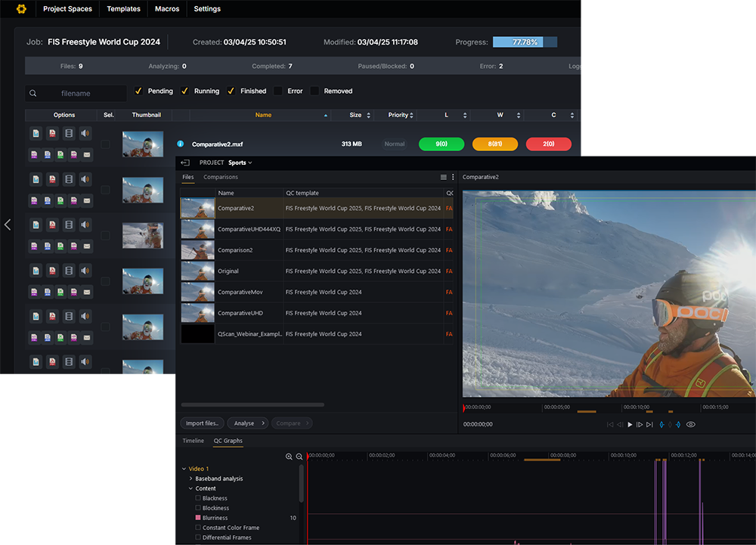756x545 pixels.
Task: Click the filmstrip video icon in the first row
Action: coord(69,132)
